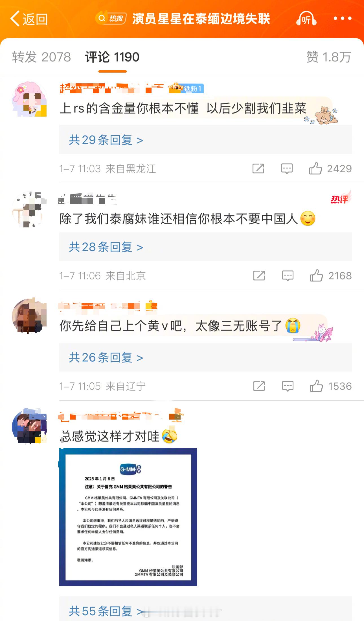Open the 赞 1.8万 likes list
Screen dimensions: 364x621
point(329,57)
